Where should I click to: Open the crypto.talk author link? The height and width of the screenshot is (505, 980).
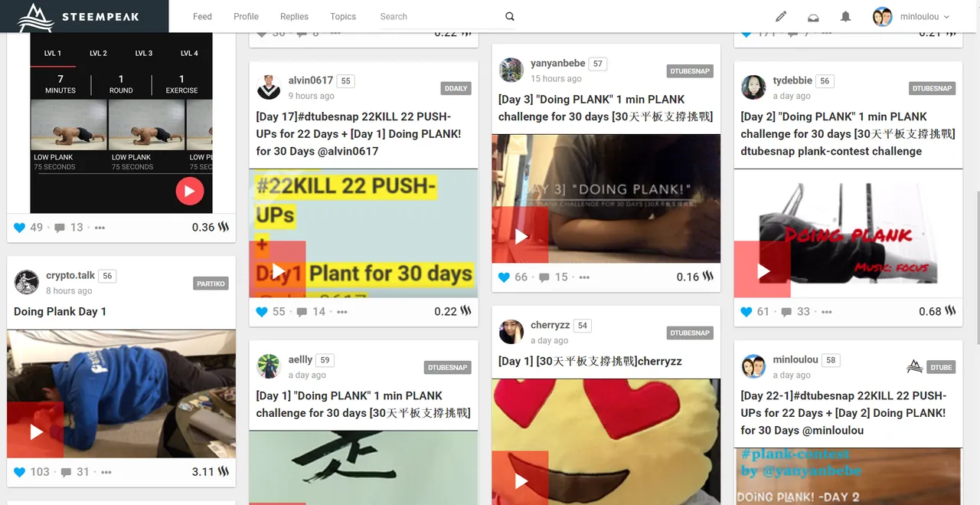[70, 275]
